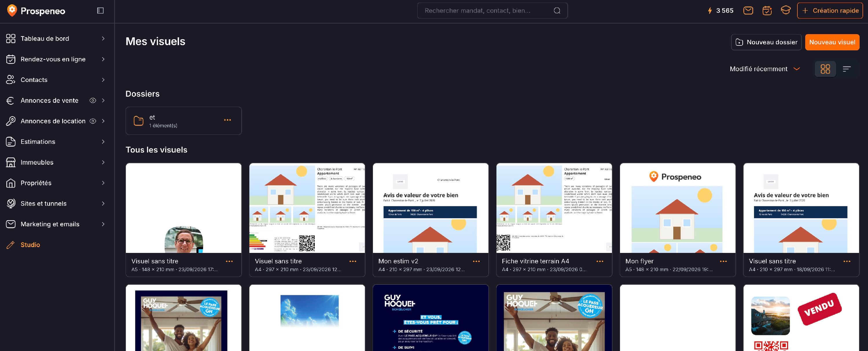Click the Prospeneo logo

pos(36,11)
